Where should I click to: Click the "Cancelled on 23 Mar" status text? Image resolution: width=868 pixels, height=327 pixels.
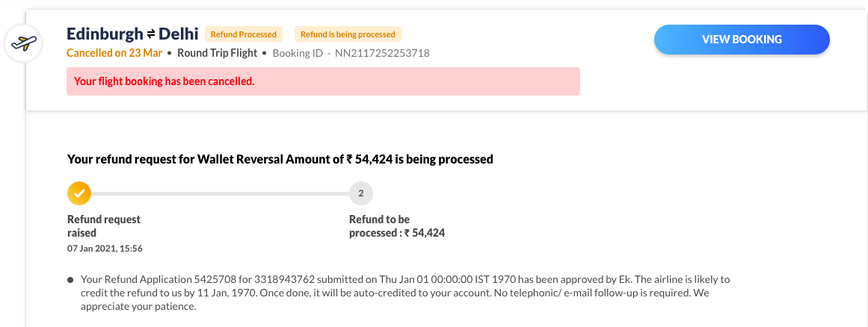114,53
